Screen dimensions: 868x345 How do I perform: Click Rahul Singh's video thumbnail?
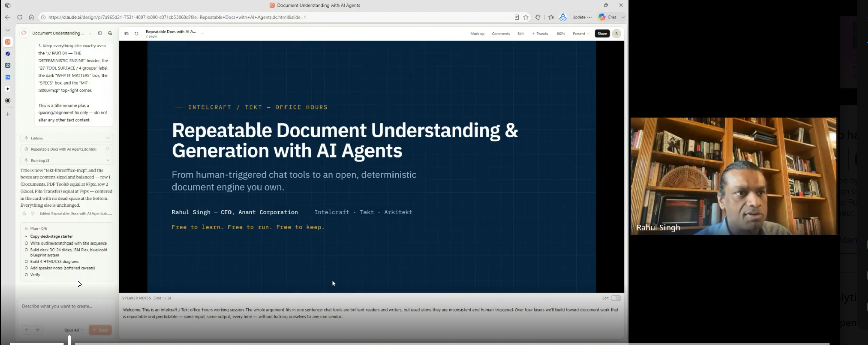[734, 176]
